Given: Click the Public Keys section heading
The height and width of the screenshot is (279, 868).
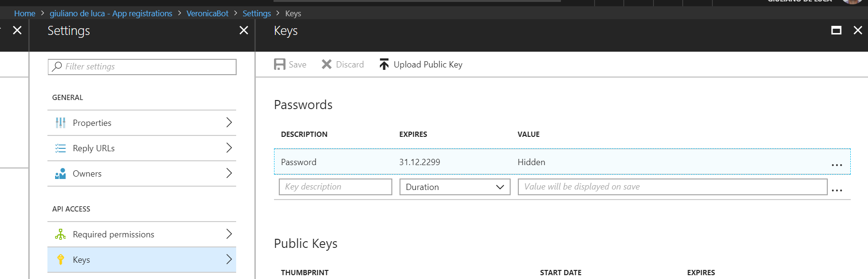Looking at the screenshot, I should tap(306, 244).
